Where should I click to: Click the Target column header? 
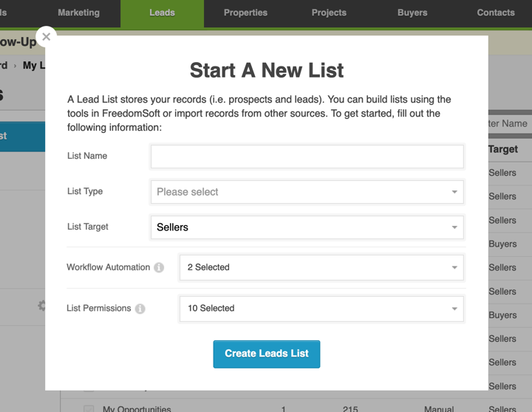point(503,149)
